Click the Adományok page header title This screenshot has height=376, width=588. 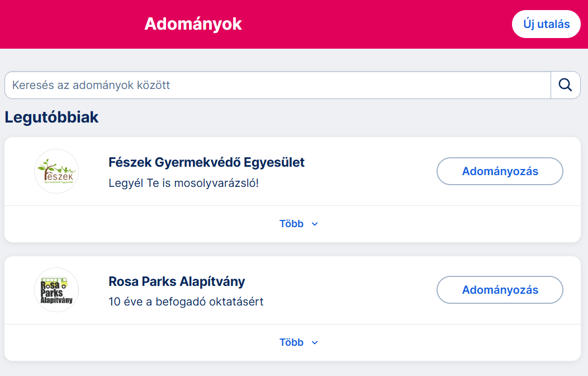[x=193, y=23]
